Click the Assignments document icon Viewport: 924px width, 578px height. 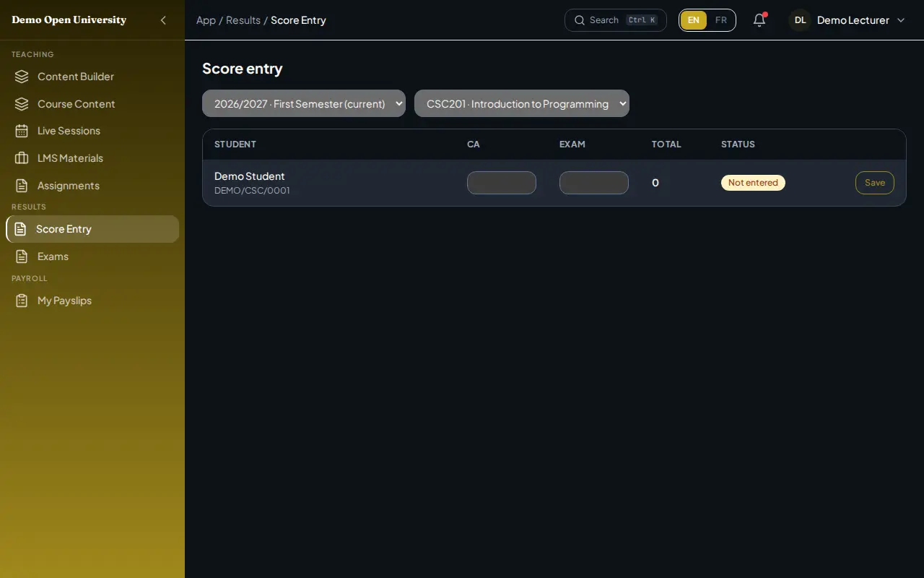coord(22,186)
